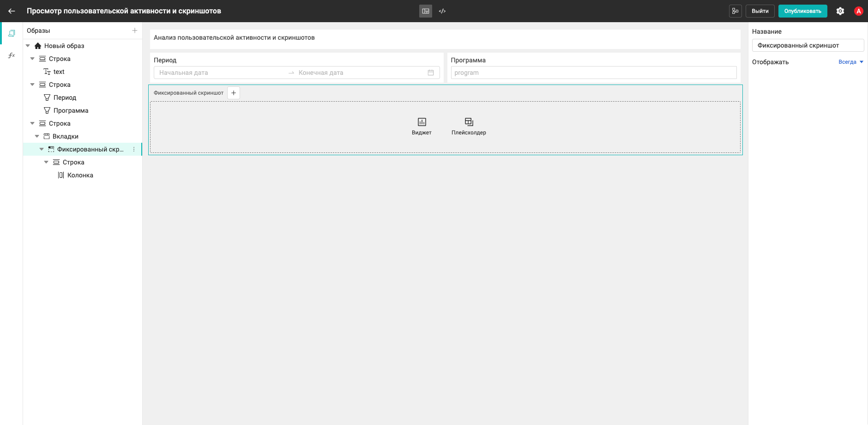Add a Плейсхолдер to the empty area
This screenshot has width=868, height=425.
click(469, 126)
